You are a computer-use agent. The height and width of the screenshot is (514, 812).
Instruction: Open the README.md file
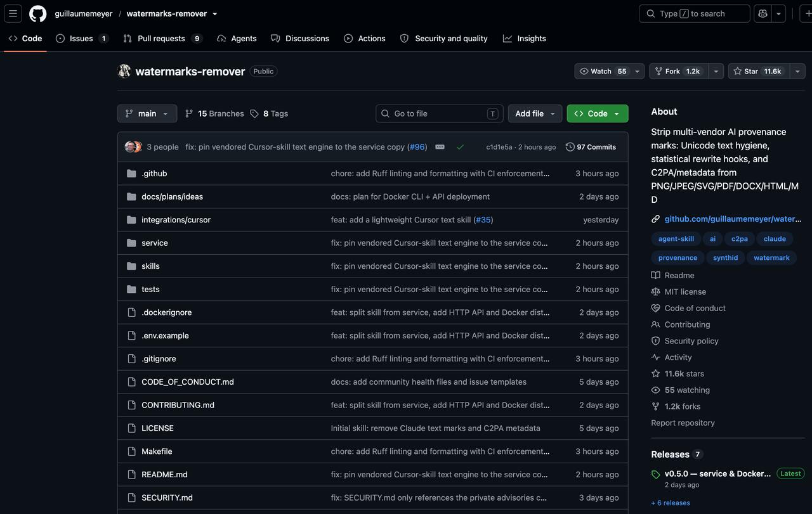coord(164,475)
